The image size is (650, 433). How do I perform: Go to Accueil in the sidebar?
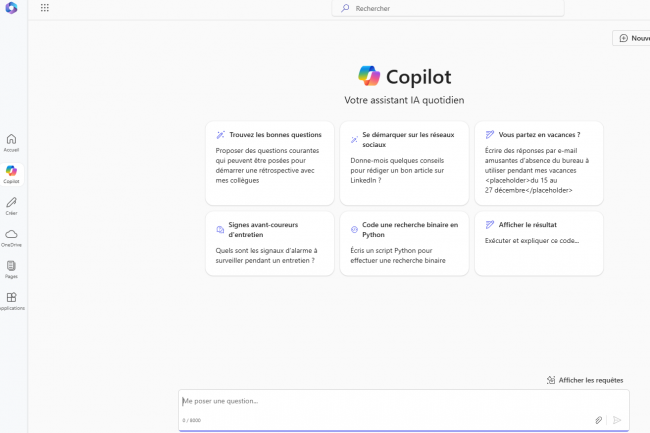point(11,142)
